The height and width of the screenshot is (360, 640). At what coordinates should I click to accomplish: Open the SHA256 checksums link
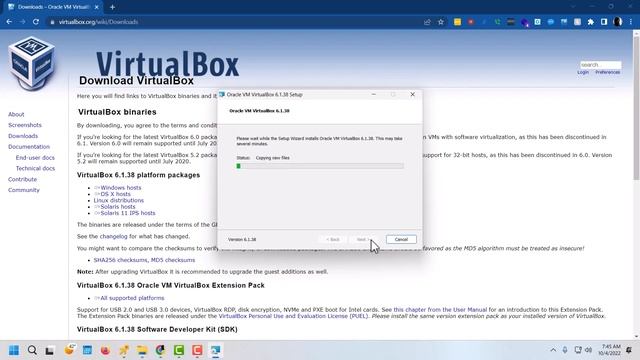pos(120,260)
